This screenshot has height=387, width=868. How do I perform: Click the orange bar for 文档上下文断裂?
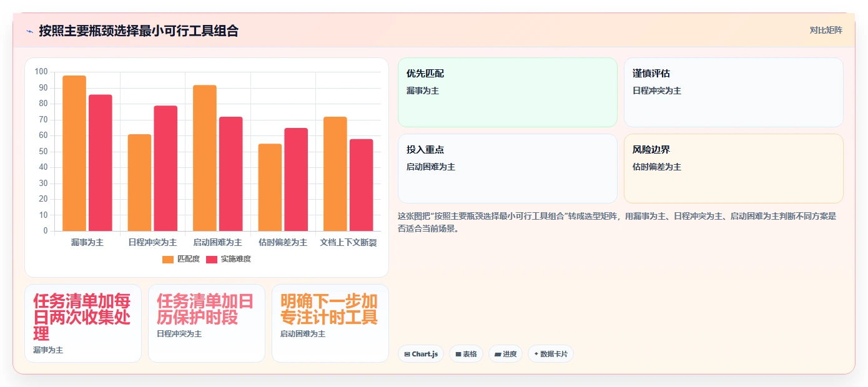point(335,174)
